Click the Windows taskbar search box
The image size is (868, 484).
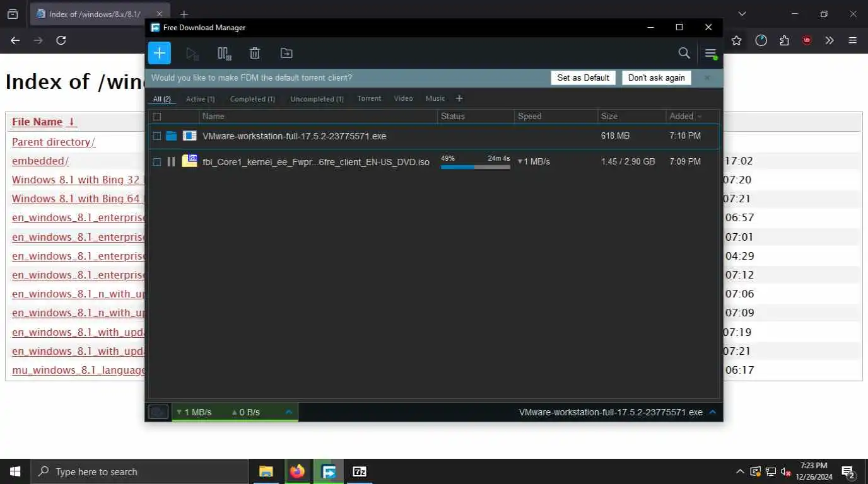140,471
